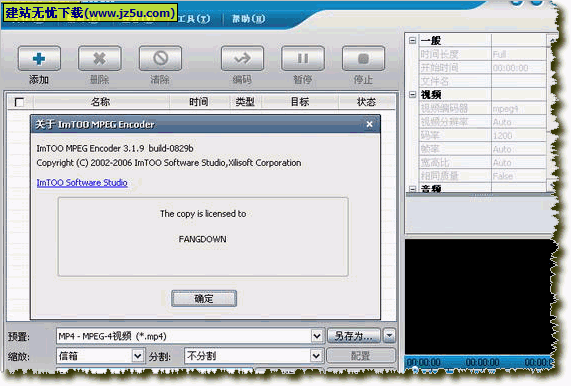Open the 预置 profile dropdown
Viewport: 571px width, 386px height.
317,336
